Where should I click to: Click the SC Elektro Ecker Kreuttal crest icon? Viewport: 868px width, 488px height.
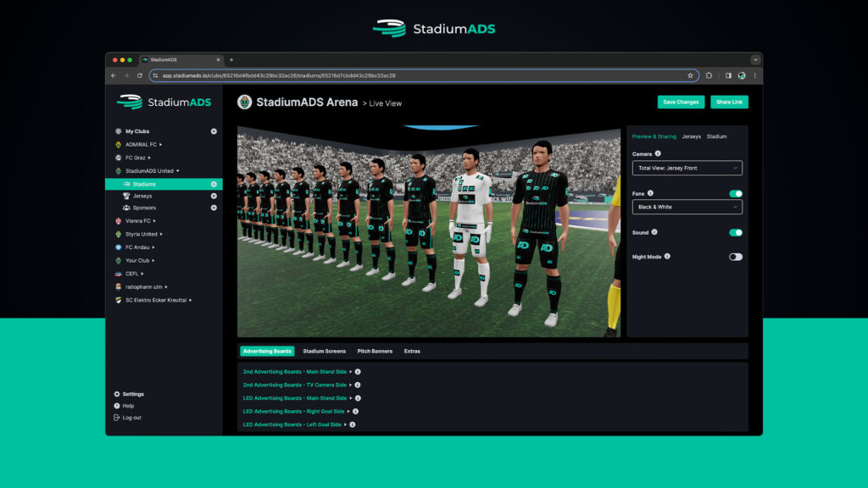[118, 300]
